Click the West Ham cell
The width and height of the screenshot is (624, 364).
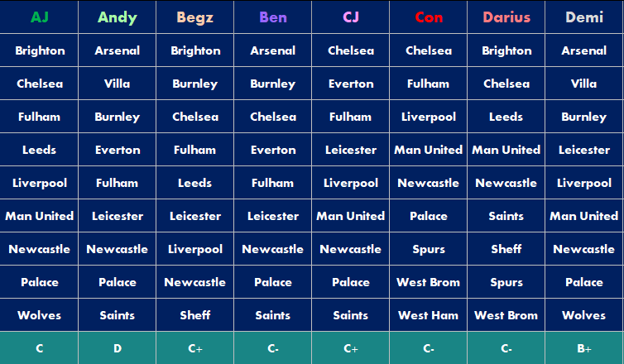pyautogui.click(x=428, y=315)
